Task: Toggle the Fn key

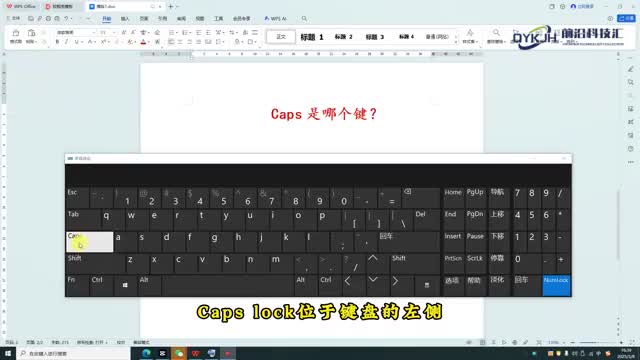Action: 77,285
